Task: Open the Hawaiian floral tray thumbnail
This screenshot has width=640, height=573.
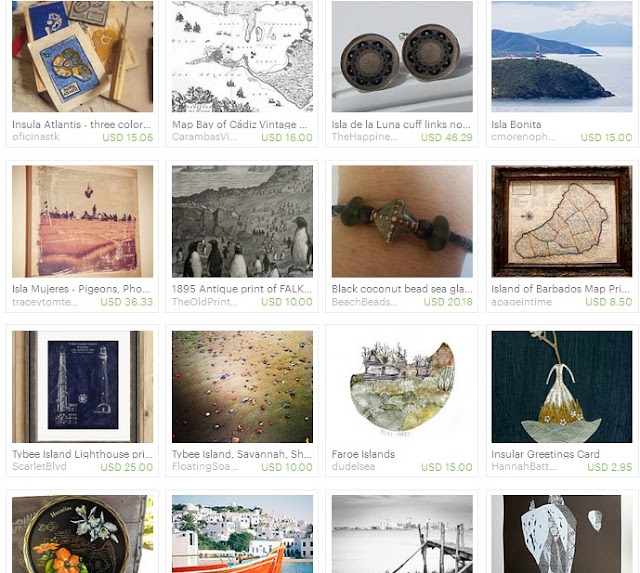Action: click(x=82, y=534)
